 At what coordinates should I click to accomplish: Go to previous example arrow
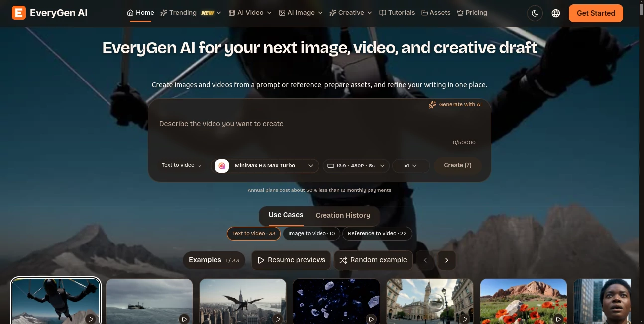tap(425, 260)
